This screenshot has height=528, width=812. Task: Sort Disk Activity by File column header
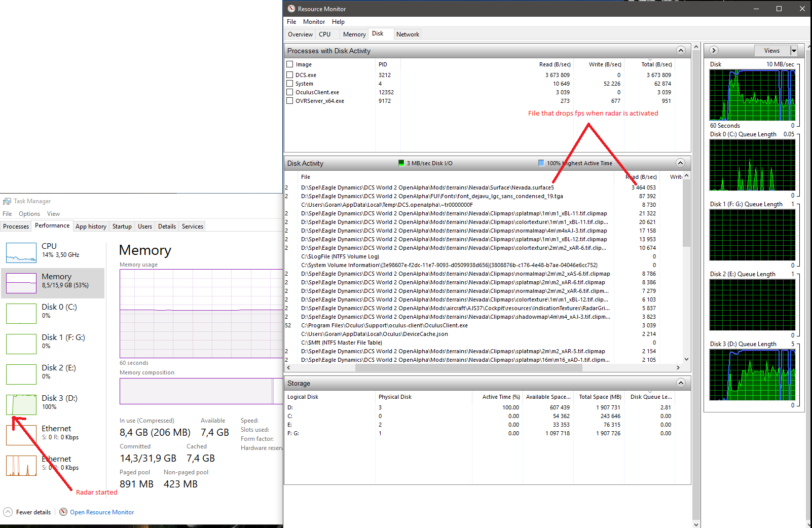pyautogui.click(x=306, y=177)
